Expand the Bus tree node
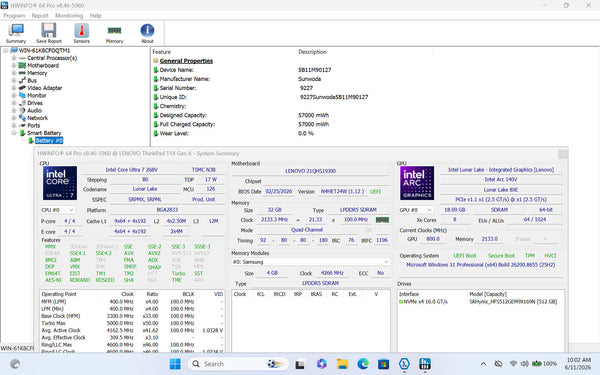The height and width of the screenshot is (375, 600). tap(14, 80)
